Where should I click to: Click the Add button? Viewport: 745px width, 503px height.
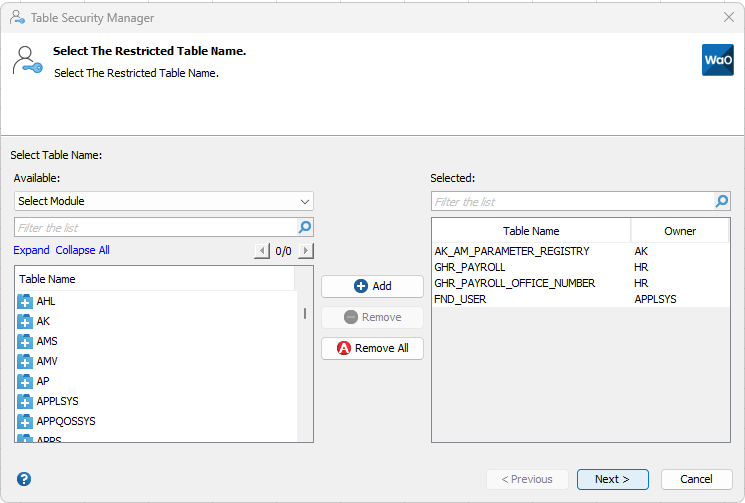tap(372, 286)
